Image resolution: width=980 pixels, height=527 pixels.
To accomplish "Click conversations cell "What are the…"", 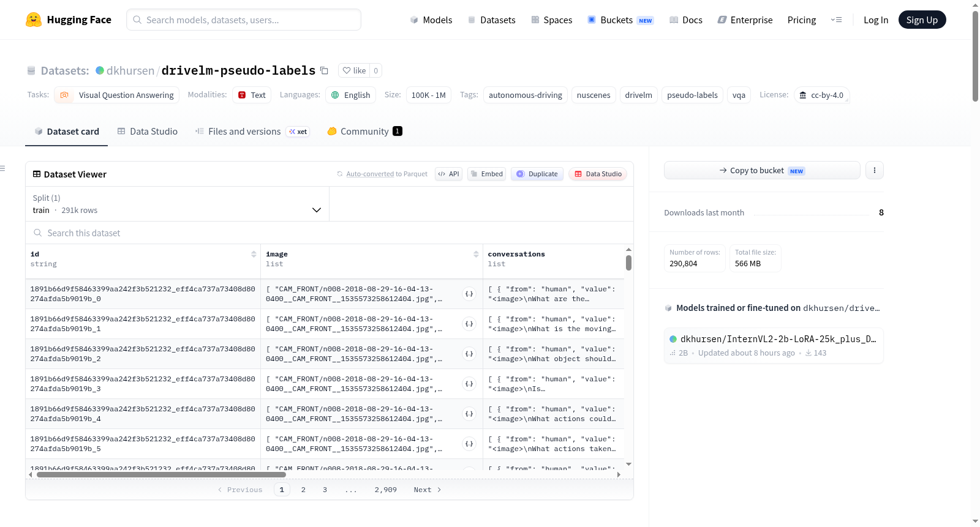I will pyautogui.click(x=553, y=294).
